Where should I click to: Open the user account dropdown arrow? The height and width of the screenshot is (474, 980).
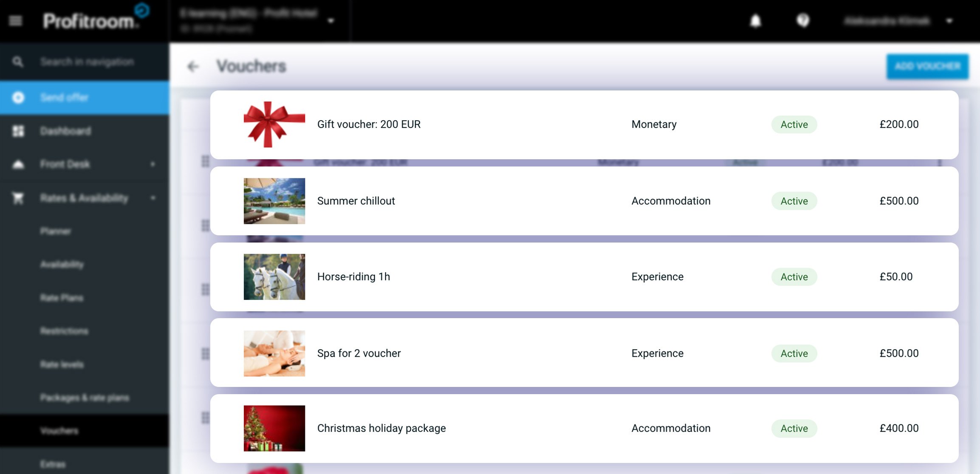(x=949, y=21)
